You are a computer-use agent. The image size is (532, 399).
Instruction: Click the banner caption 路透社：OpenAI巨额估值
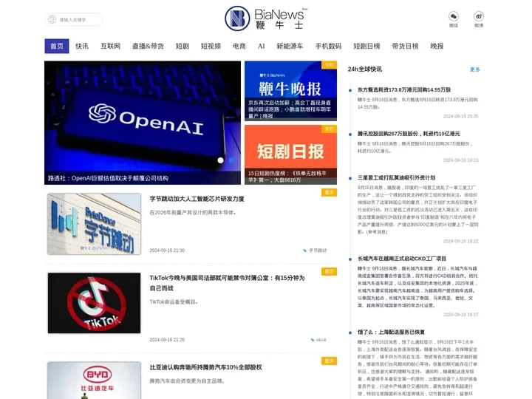tap(108, 179)
